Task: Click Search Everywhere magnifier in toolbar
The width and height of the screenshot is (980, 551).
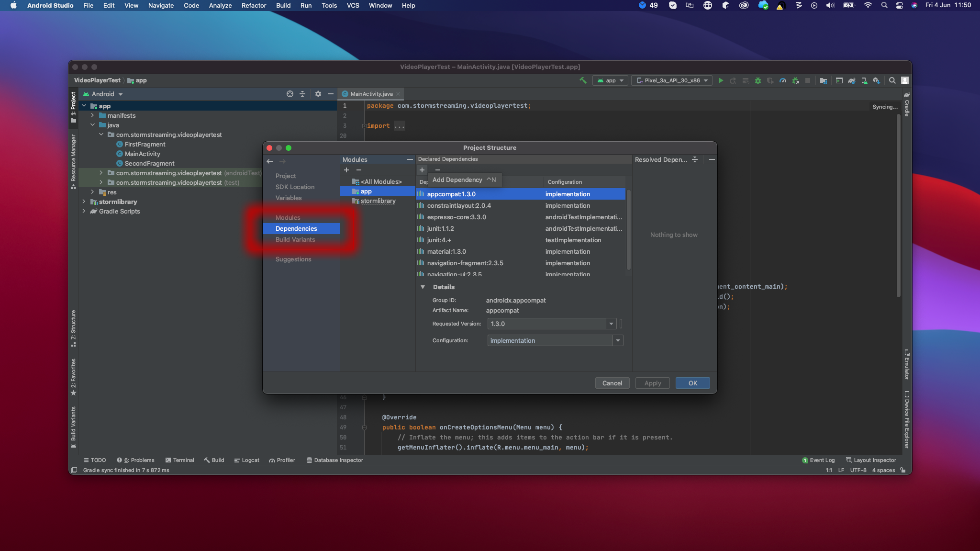Action: 892,80
